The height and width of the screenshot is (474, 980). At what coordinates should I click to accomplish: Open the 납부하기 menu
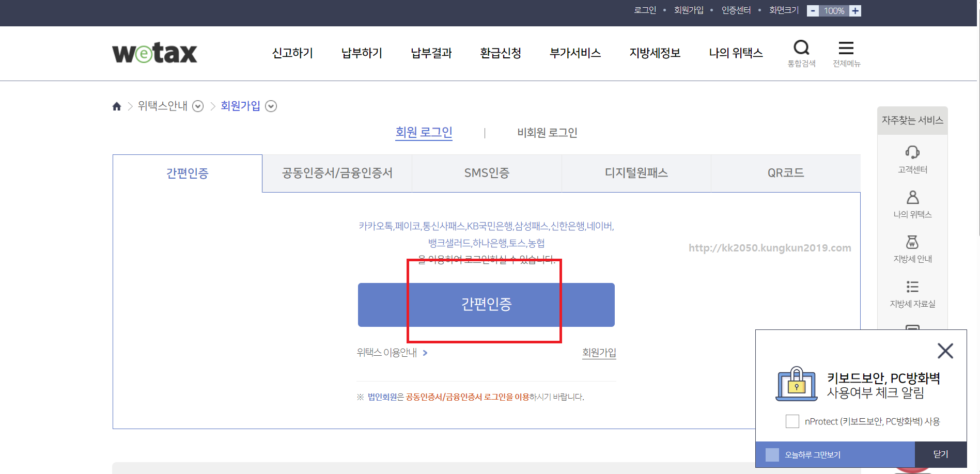pos(362,53)
